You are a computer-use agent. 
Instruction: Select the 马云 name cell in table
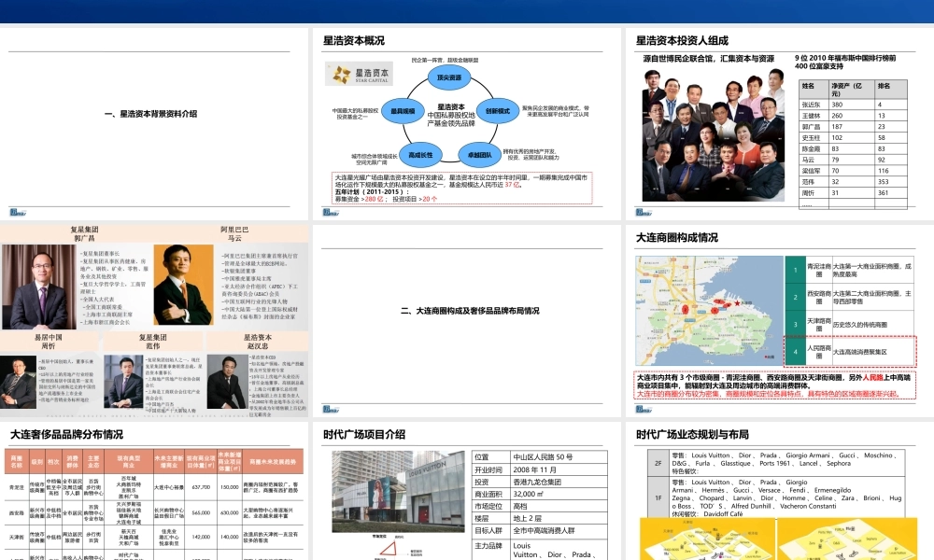[814, 160]
